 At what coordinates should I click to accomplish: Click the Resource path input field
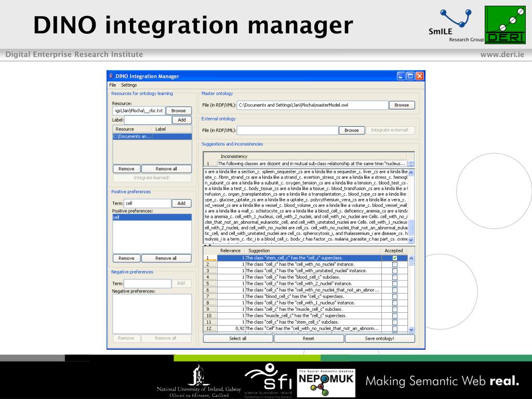click(x=139, y=111)
